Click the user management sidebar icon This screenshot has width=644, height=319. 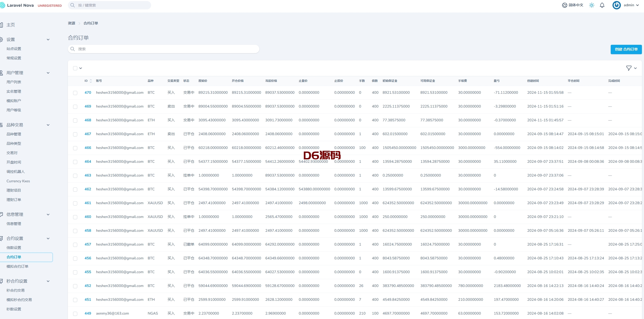click(1, 73)
